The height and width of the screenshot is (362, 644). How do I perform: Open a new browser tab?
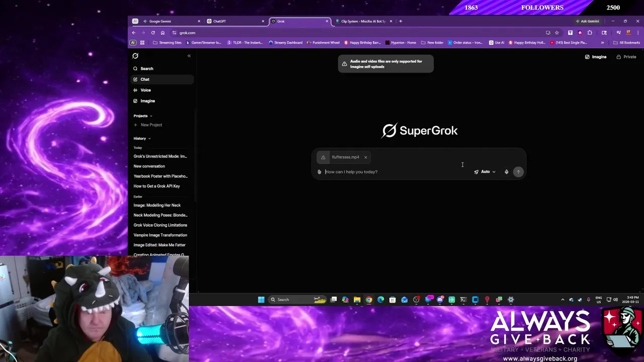pos(400,21)
